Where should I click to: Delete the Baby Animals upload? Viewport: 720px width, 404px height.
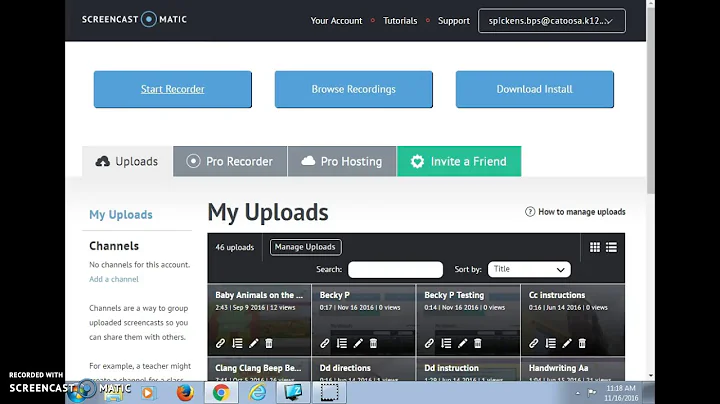(269, 343)
